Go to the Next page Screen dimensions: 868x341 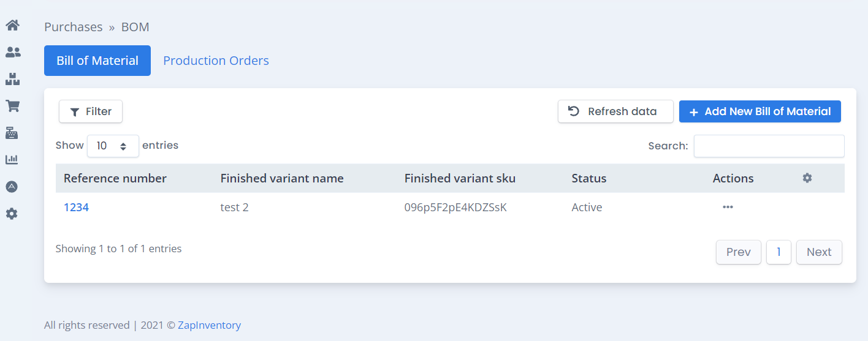819,252
